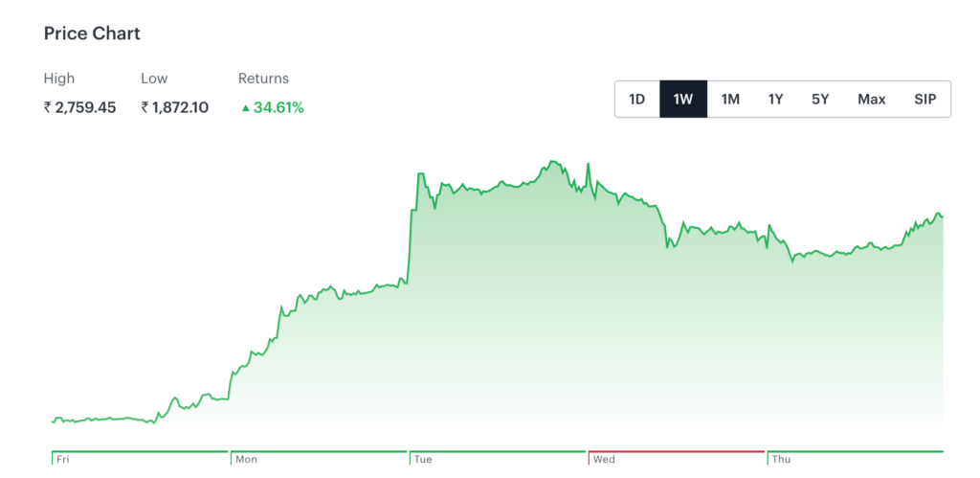Image resolution: width=980 pixels, height=478 pixels.
Task: Click the Thu day marker
Action: [x=781, y=460]
